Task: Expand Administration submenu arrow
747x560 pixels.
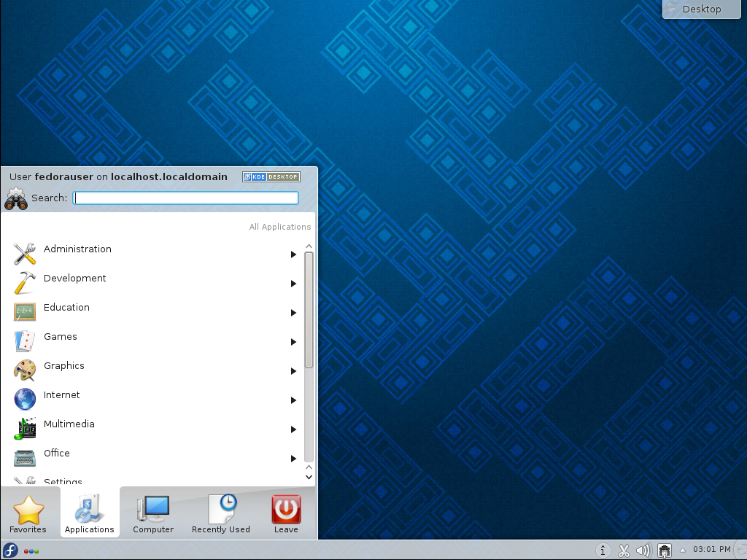Action: tap(293, 254)
